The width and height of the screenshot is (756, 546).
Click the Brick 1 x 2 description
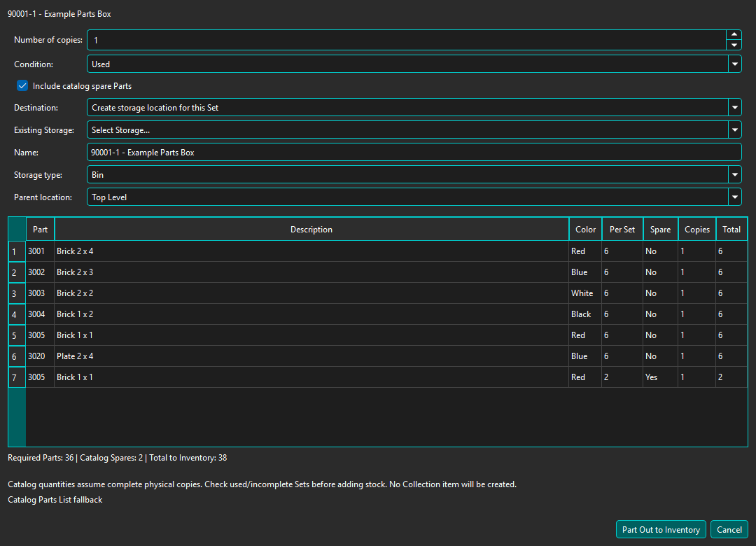tap(311, 314)
